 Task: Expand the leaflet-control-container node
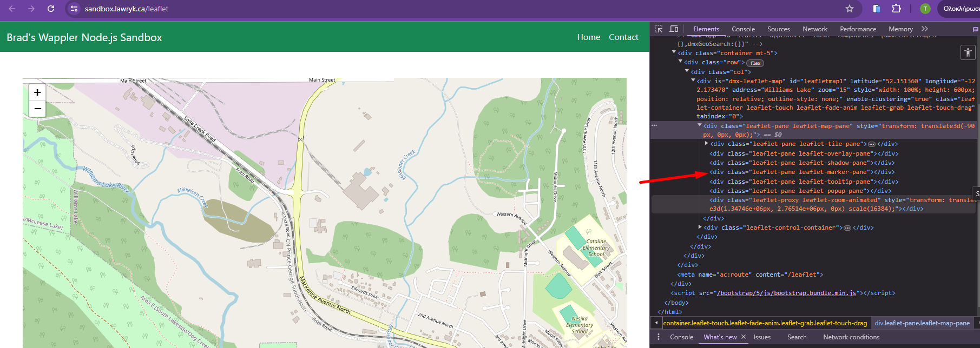(x=700, y=227)
